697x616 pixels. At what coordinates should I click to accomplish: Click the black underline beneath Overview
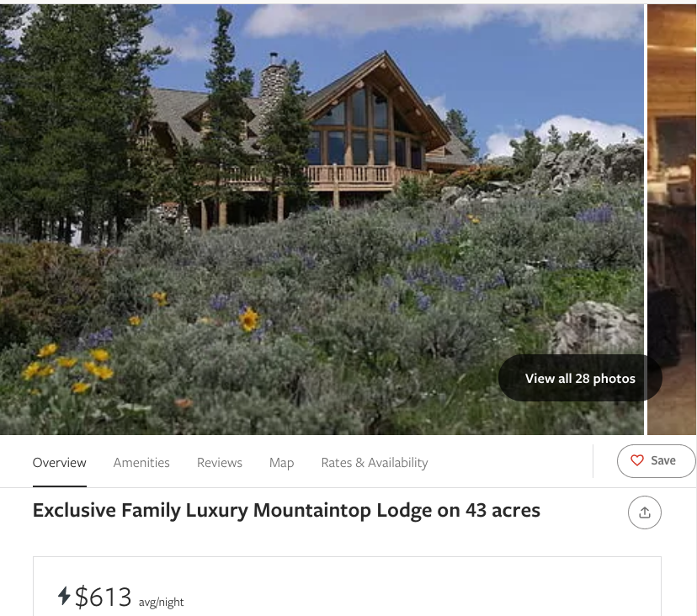coord(60,486)
